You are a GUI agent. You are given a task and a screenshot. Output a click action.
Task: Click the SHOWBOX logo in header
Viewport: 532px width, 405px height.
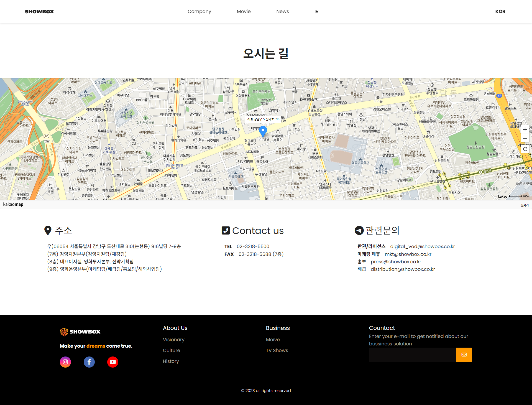coord(39,11)
